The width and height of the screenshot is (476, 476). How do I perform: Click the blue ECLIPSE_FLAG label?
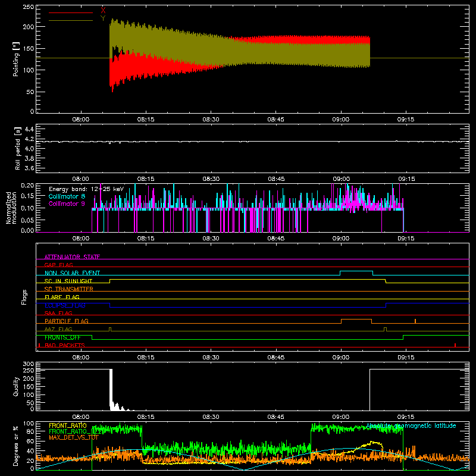(x=65, y=305)
